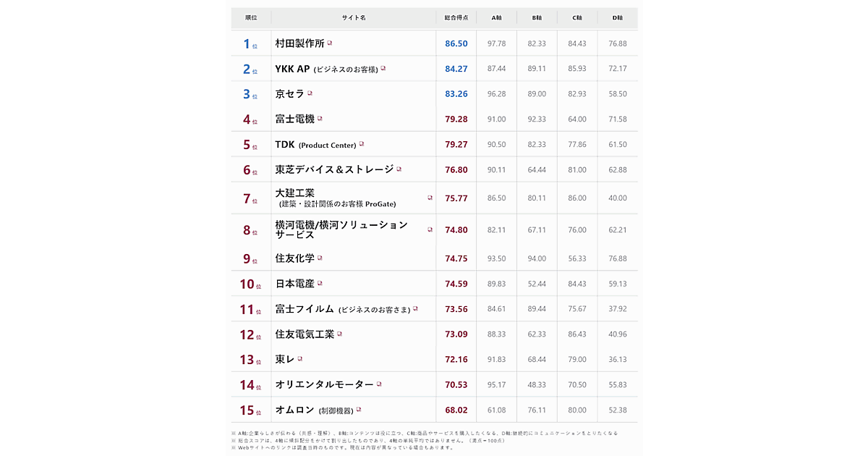The width and height of the screenshot is (868, 456).
Task: Open external link icon next to 日本電産
Action: click(320, 284)
